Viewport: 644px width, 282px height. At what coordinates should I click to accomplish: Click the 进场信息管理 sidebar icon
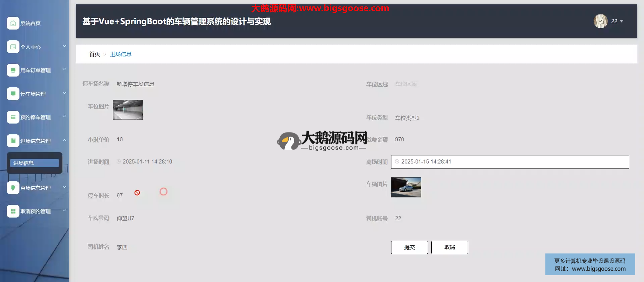point(13,141)
